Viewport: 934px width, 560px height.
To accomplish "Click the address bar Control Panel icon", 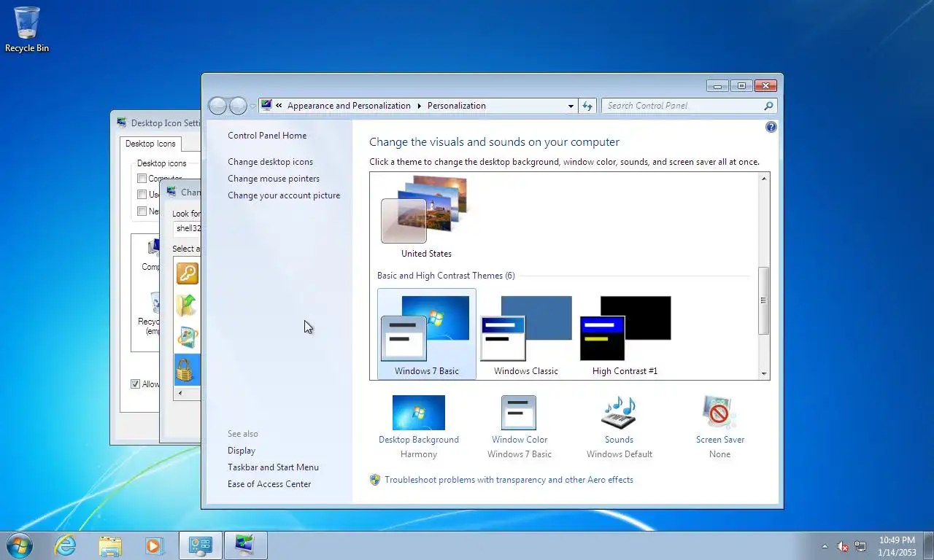I will coord(266,106).
